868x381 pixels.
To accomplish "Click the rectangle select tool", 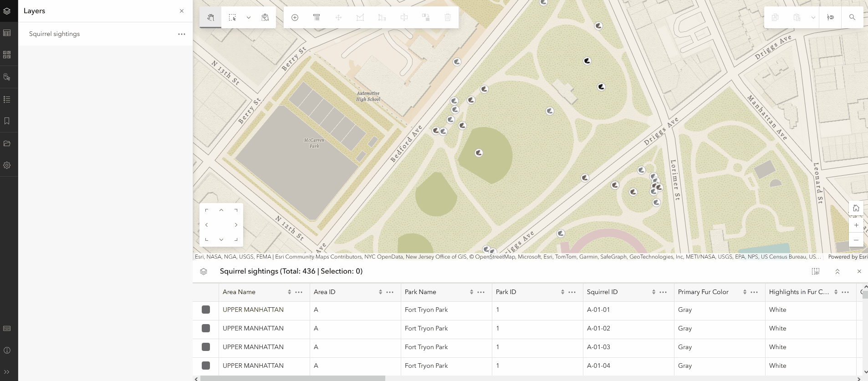I will click(232, 17).
